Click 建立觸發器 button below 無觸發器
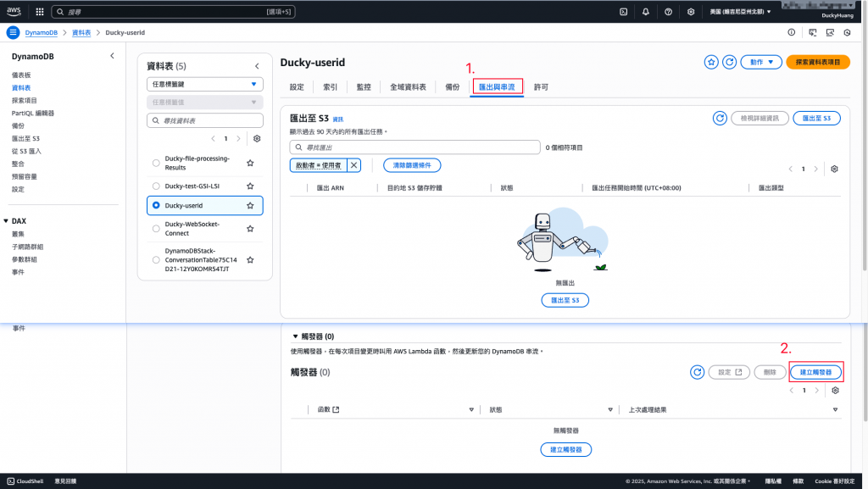Viewport: 868px width, 489px height. (x=565, y=450)
